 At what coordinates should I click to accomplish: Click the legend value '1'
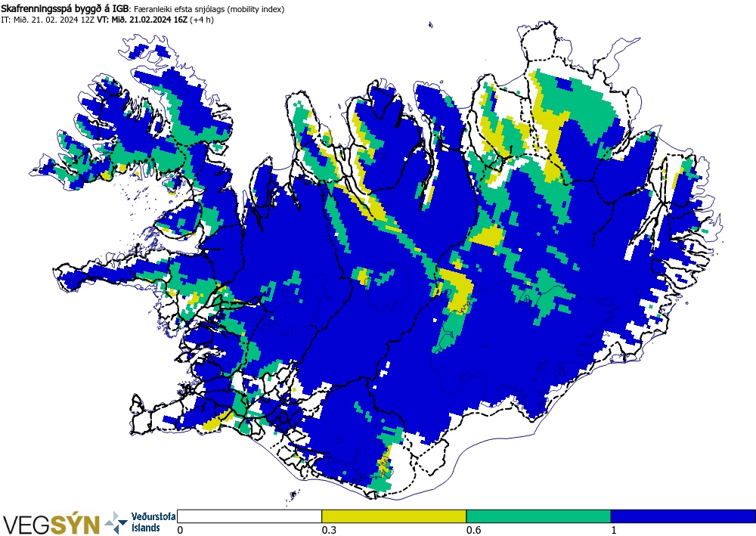click(614, 530)
